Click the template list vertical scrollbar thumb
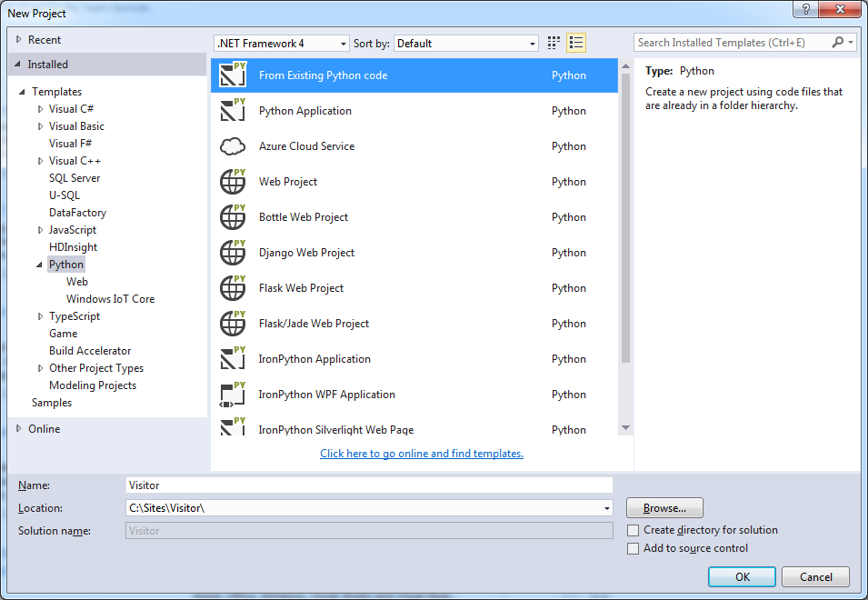This screenshot has height=600, width=868. [625, 218]
